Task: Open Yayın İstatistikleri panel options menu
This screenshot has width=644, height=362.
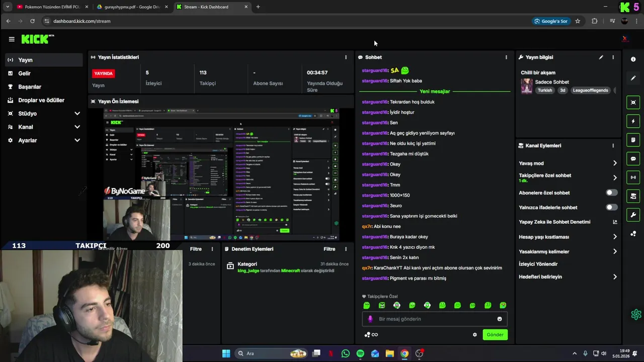Action: pos(346,57)
